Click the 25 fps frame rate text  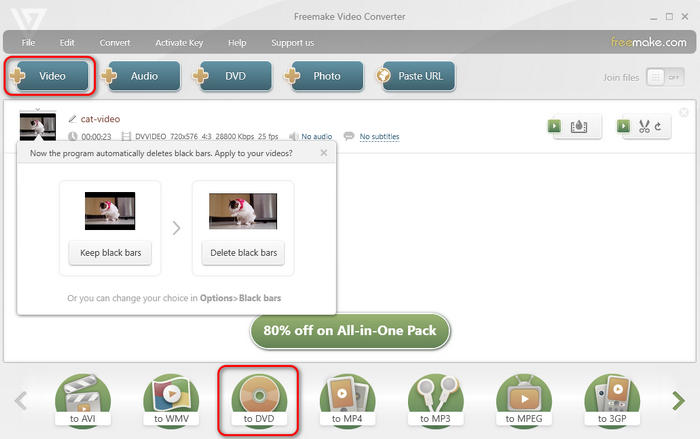click(x=268, y=136)
